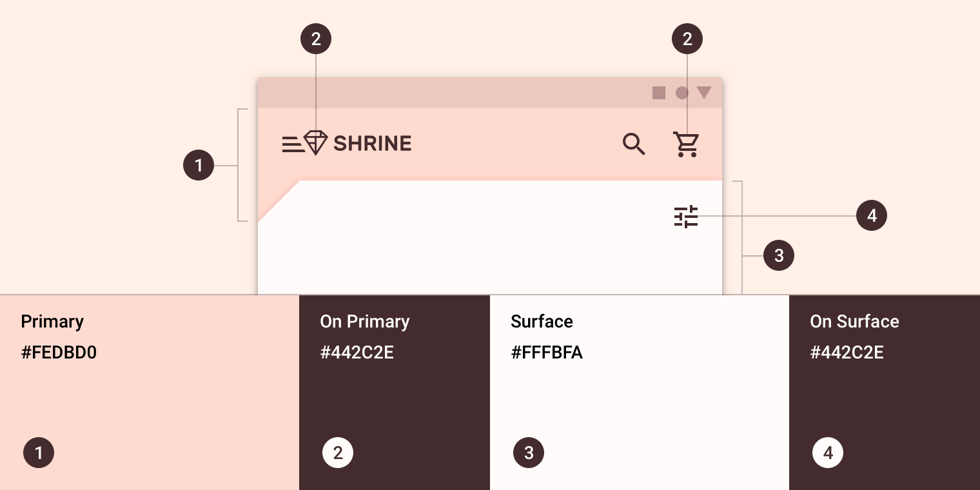The width and height of the screenshot is (980, 490).
Task: Click annotation marker 3 beside the surface sheet
Action: click(779, 255)
